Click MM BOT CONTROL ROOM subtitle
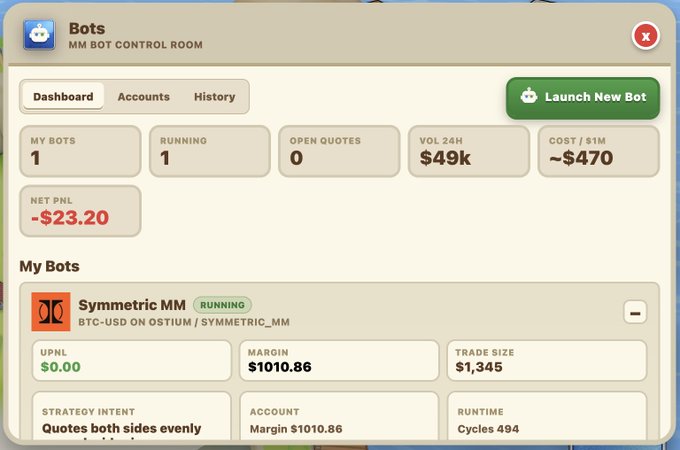Screen dimensions: 680x450 click(136, 45)
